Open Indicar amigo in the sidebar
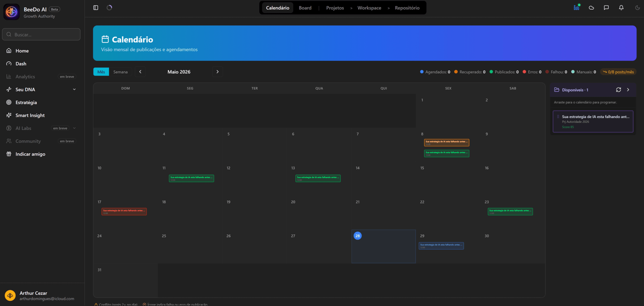The width and height of the screenshot is (644, 306). click(41, 154)
